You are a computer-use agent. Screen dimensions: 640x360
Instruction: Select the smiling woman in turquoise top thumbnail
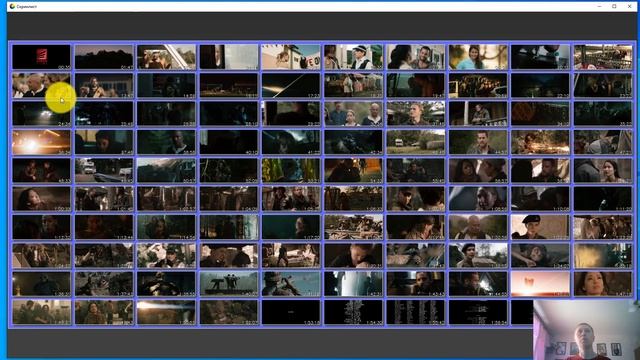(478, 57)
